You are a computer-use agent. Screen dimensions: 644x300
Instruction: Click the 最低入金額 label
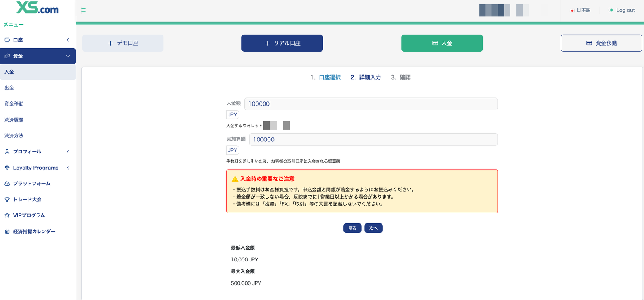pos(243,248)
